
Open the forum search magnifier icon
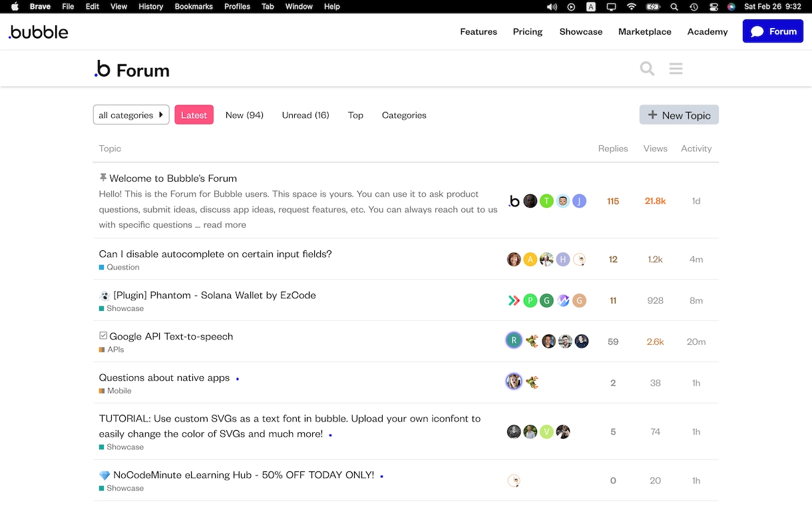pyautogui.click(x=647, y=69)
